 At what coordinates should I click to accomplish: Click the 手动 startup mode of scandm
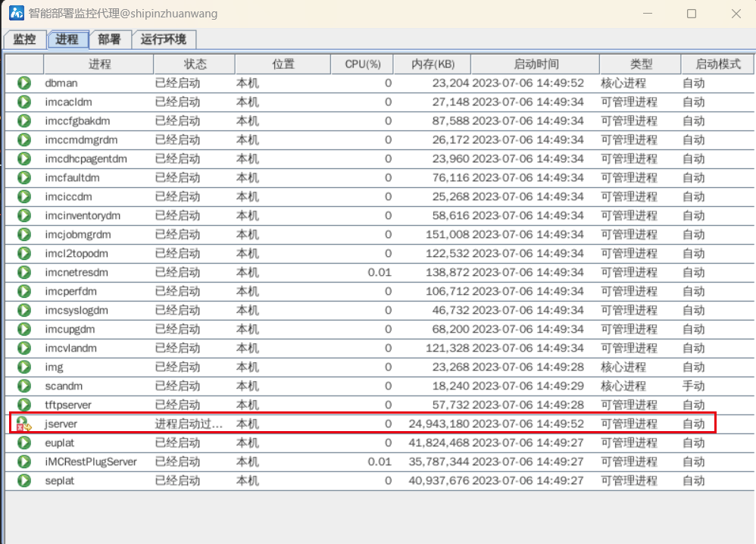(x=693, y=386)
